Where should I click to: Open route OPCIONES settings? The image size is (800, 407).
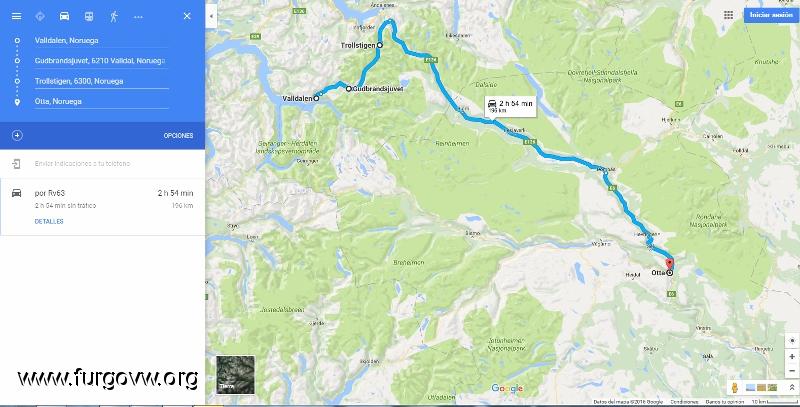click(178, 136)
